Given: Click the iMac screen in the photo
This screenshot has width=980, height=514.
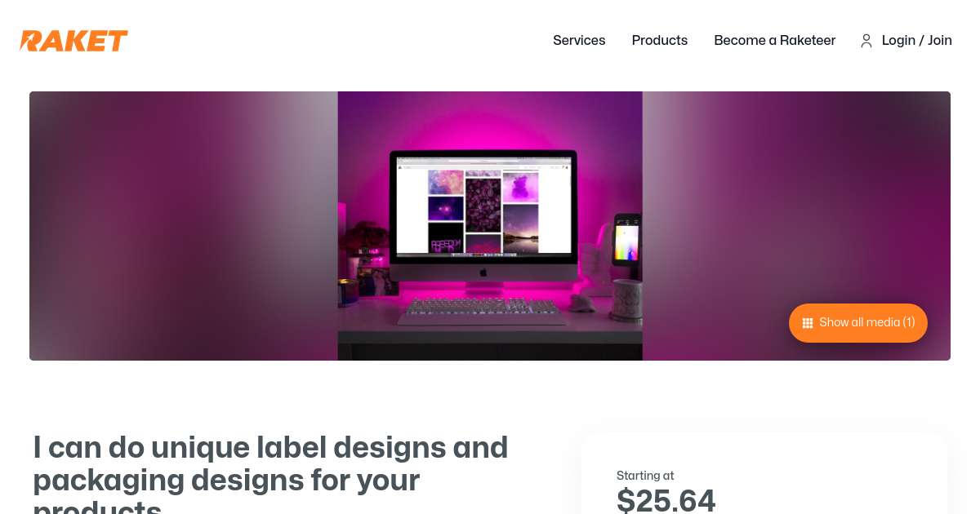Looking at the screenshot, I should [483, 207].
